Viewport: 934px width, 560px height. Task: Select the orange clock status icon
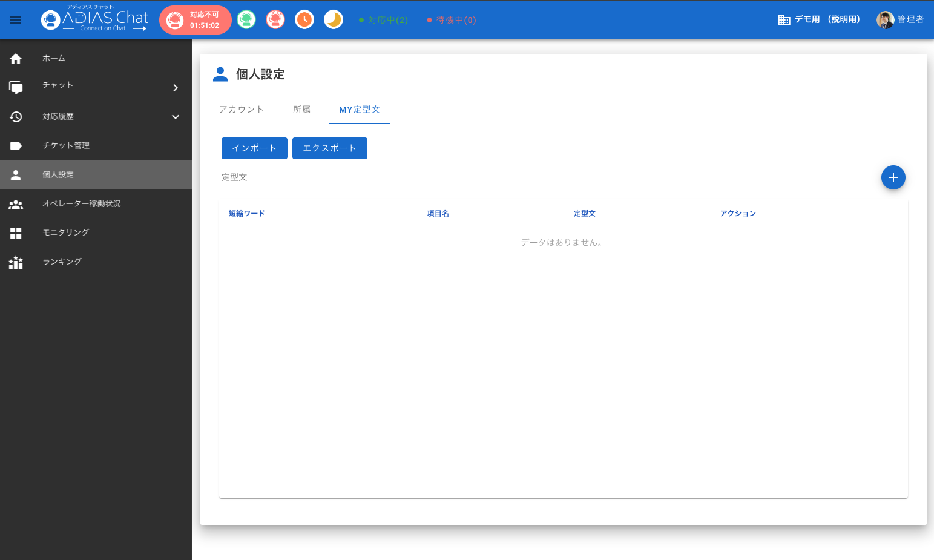[304, 20]
